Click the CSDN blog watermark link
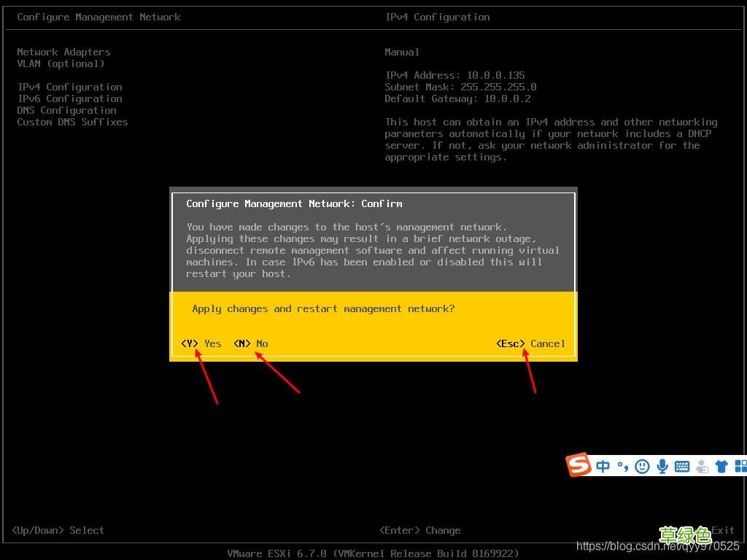747x560 pixels. pos(658,545)
